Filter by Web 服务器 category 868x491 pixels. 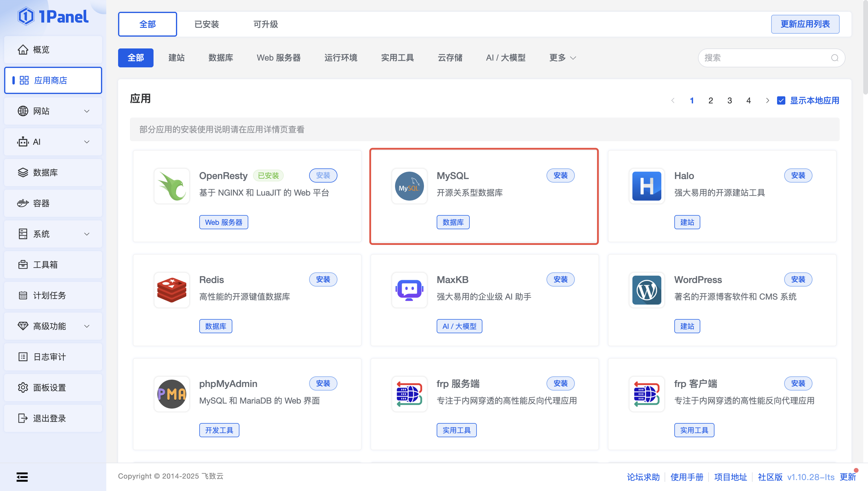coord(278,58)
